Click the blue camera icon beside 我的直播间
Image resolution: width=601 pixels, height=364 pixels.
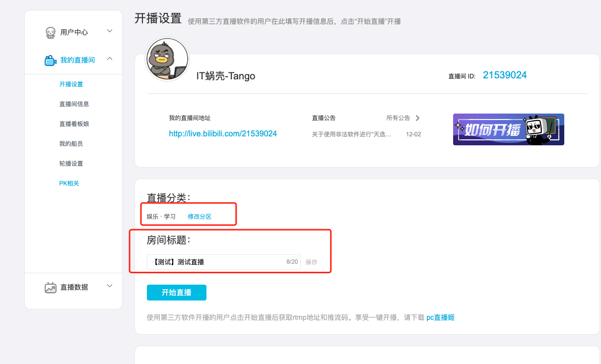point(50,60)
